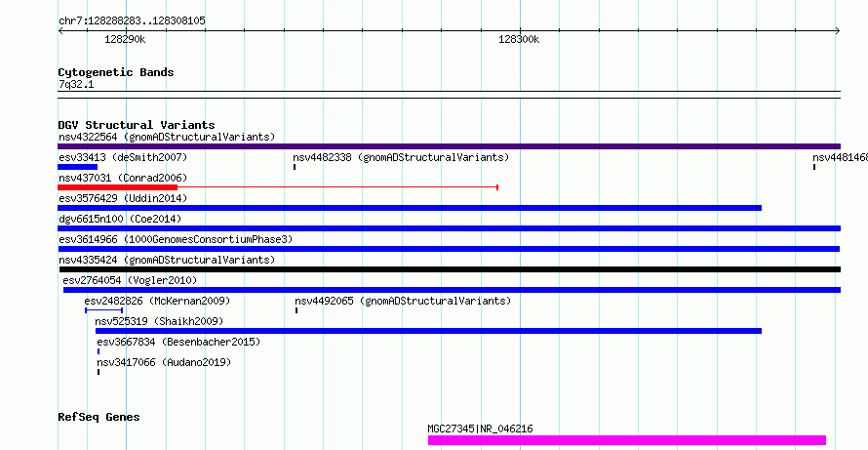Click the nsv437031 (Conrad2006) label
This screenshot has width=868, height=450.
point(123,178)
